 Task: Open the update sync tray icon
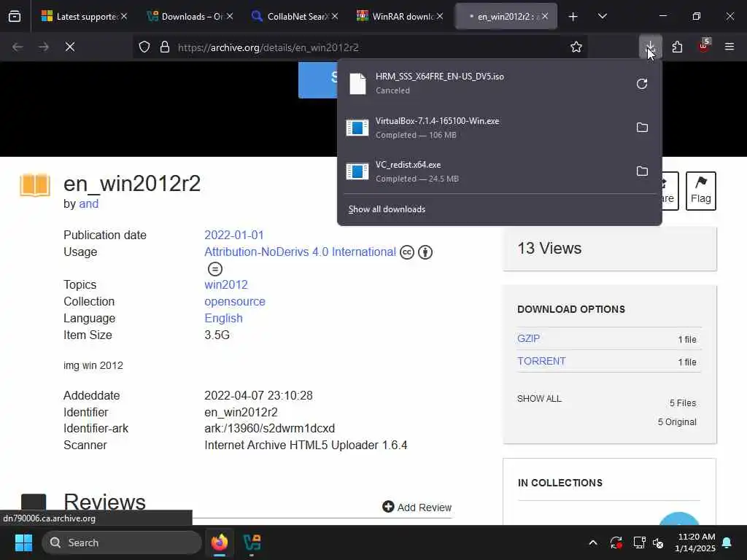pyautogui.click(x=616, y=542)
